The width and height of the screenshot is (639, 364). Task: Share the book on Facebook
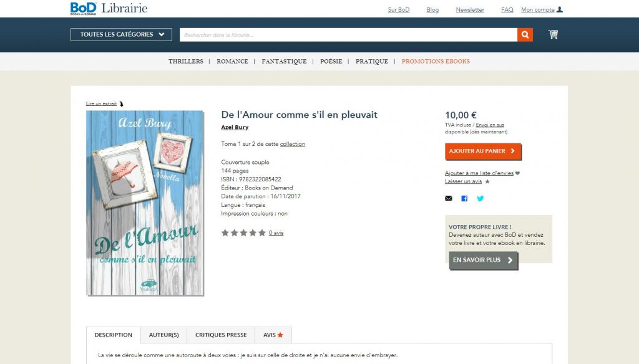tap(464, 198)
